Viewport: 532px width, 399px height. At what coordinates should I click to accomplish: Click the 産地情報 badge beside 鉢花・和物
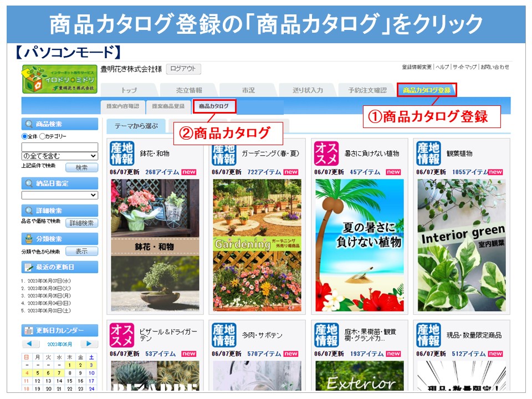coord(122,154)
